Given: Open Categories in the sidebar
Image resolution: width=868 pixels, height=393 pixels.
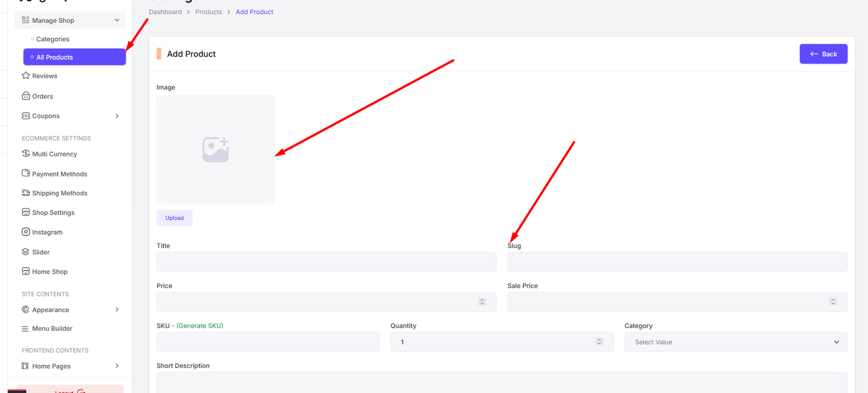Looking at the screenshot, I should pyautogui.click(x=53, y=39).
